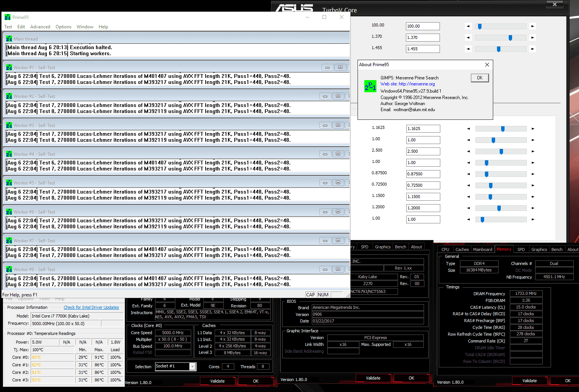Click OK in the About Prime95 dialog
Image resolution: width=579 pixels, height=392 pixels.
480,78
